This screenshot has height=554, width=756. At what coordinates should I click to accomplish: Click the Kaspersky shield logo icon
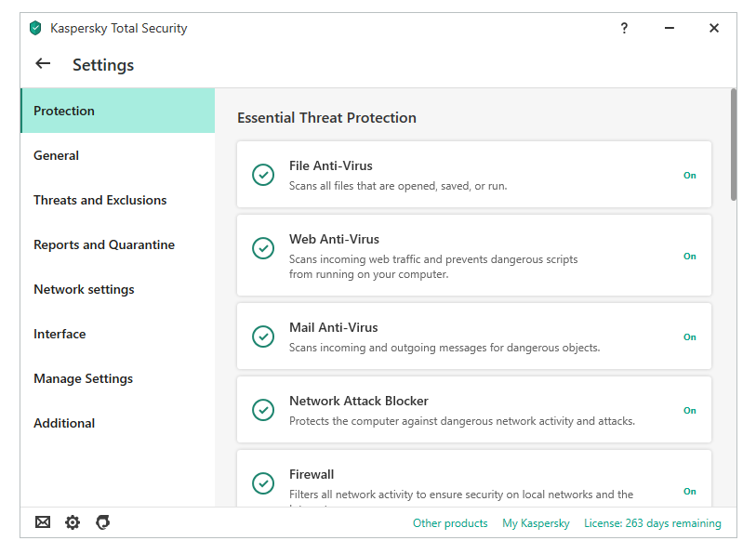tap(35, 29)
